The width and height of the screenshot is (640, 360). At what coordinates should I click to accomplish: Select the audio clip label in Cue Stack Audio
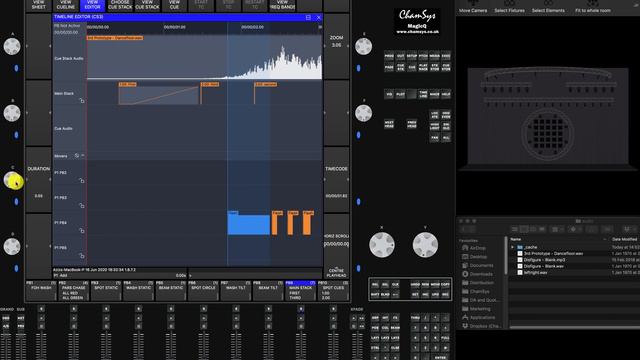pyautogui.click(x=115, y=38)
